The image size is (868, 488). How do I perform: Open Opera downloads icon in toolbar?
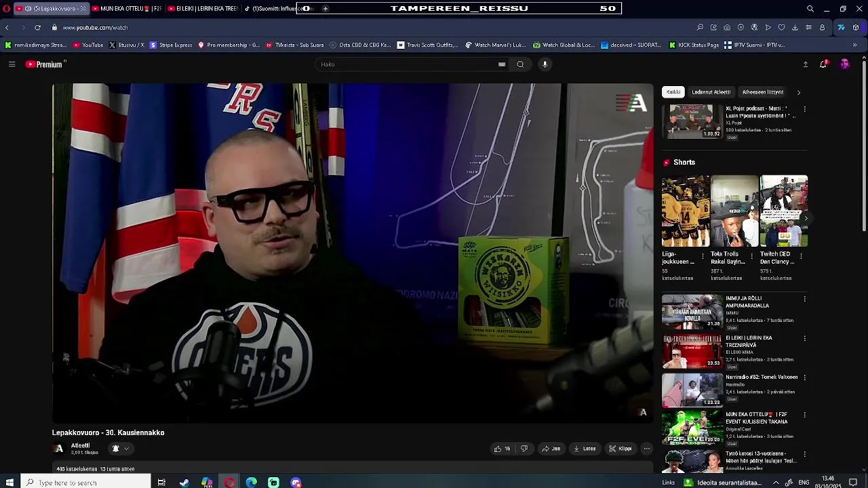point(795,28)
